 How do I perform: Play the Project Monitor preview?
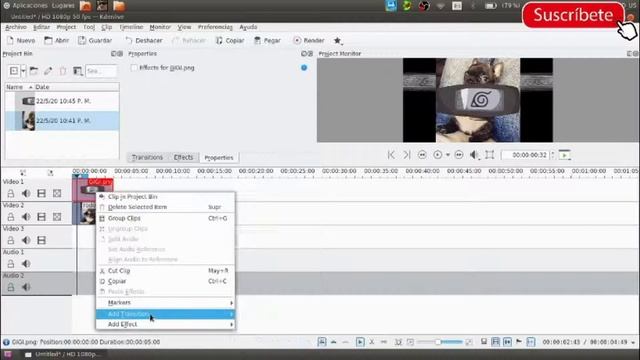pyautogui.click(x=438, y=155)
